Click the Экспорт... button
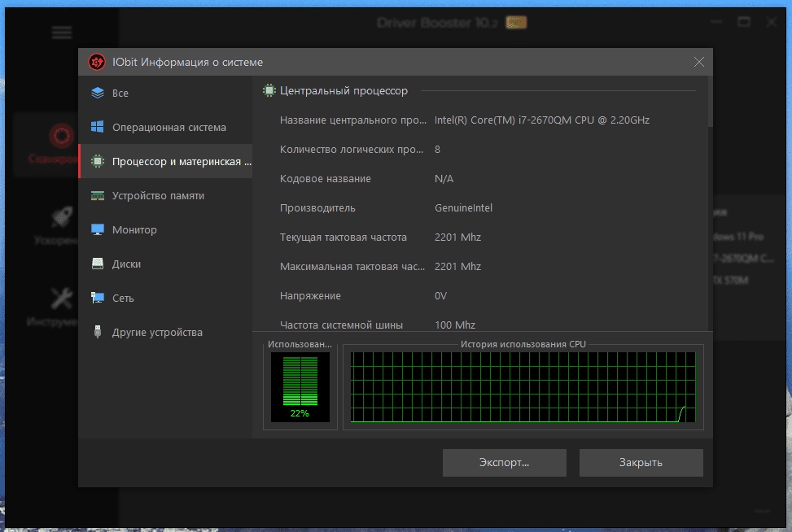Screen dimensions: 792x532 504,462
